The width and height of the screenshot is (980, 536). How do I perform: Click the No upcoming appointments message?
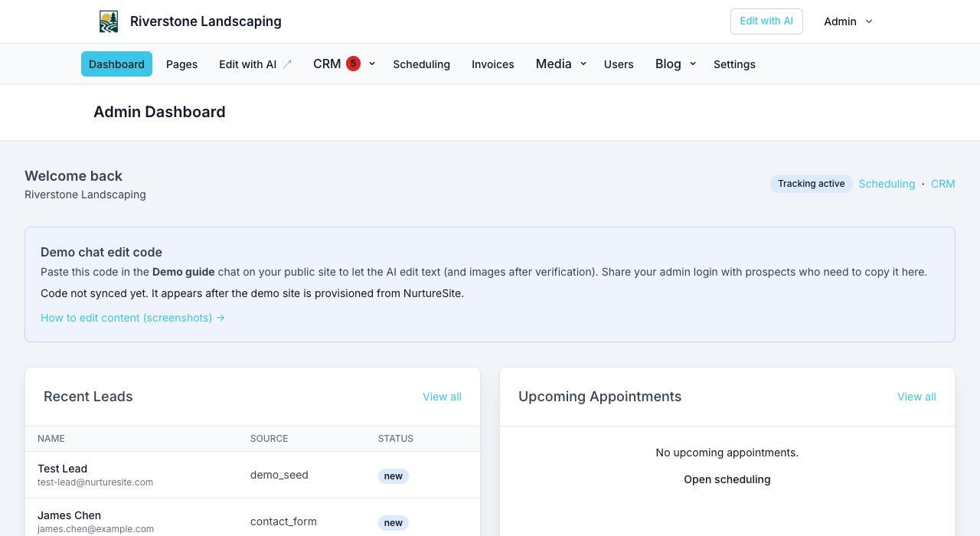tap(727, 453)
